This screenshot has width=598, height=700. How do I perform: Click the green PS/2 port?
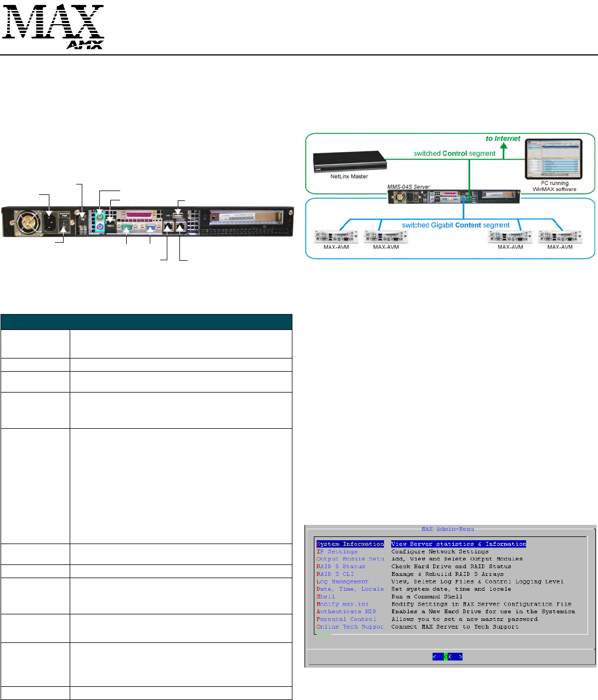[100, 216]
